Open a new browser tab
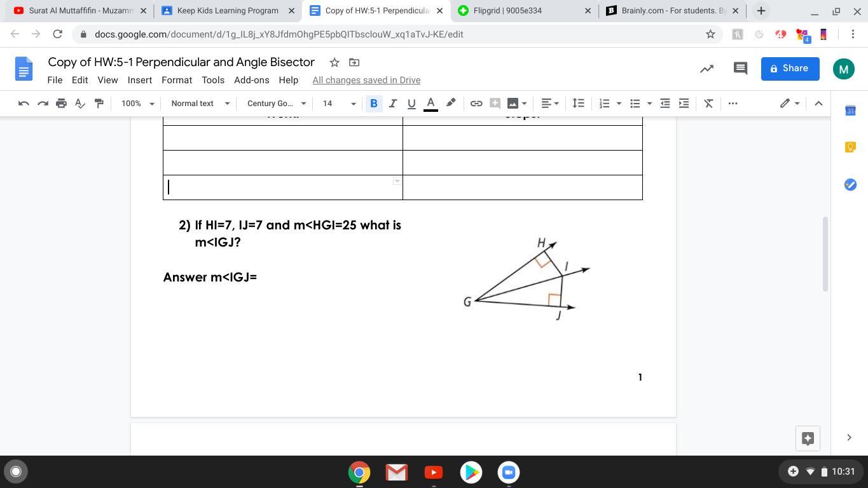 pos(761,11)
